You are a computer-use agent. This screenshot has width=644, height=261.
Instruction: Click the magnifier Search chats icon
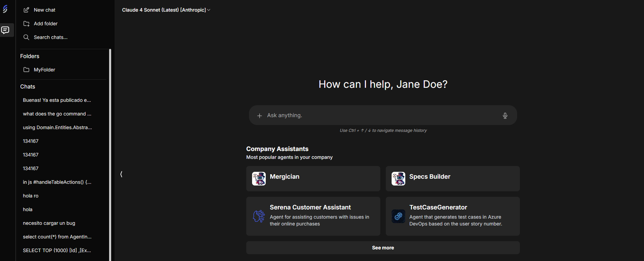point(26,37)
